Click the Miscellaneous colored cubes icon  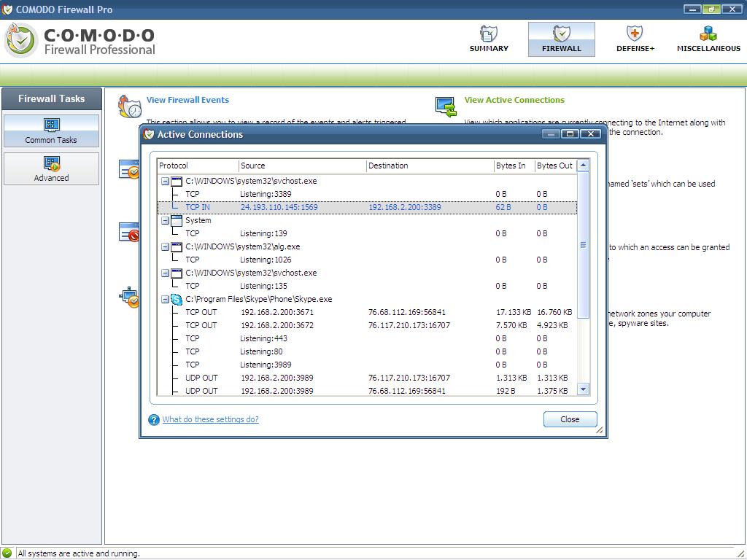pyautogui.click(x=708, y=34)
